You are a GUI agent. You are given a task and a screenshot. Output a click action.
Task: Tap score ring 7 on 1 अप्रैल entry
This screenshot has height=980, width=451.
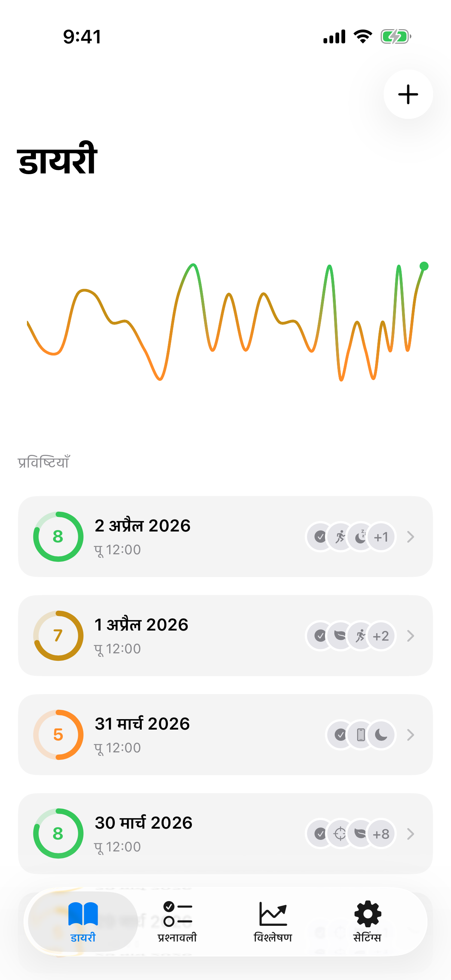point(58,636)
